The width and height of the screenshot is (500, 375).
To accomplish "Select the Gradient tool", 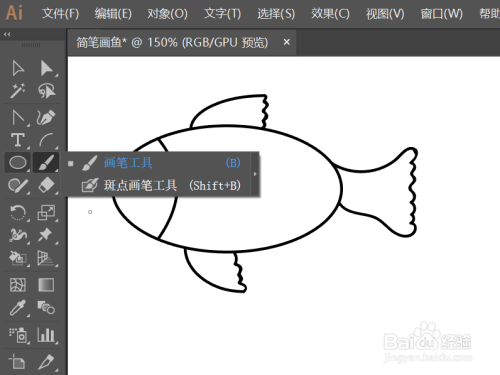I will click(46, 285).
